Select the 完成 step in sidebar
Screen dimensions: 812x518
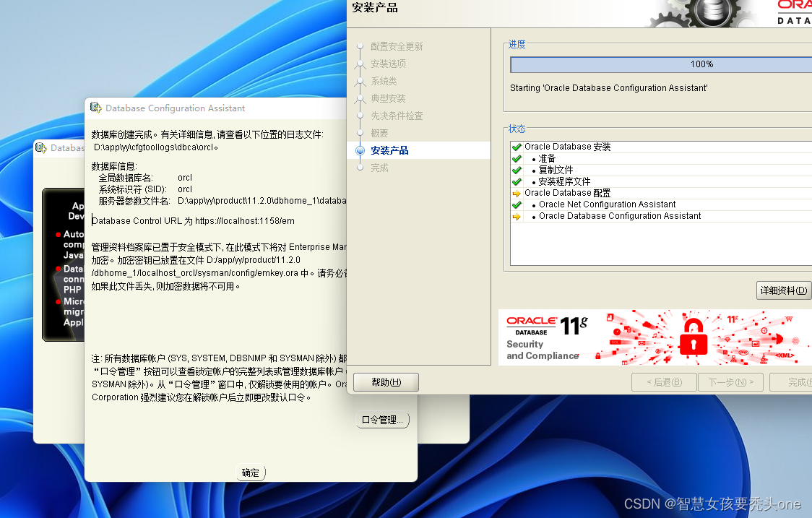[x=379, y=168]
